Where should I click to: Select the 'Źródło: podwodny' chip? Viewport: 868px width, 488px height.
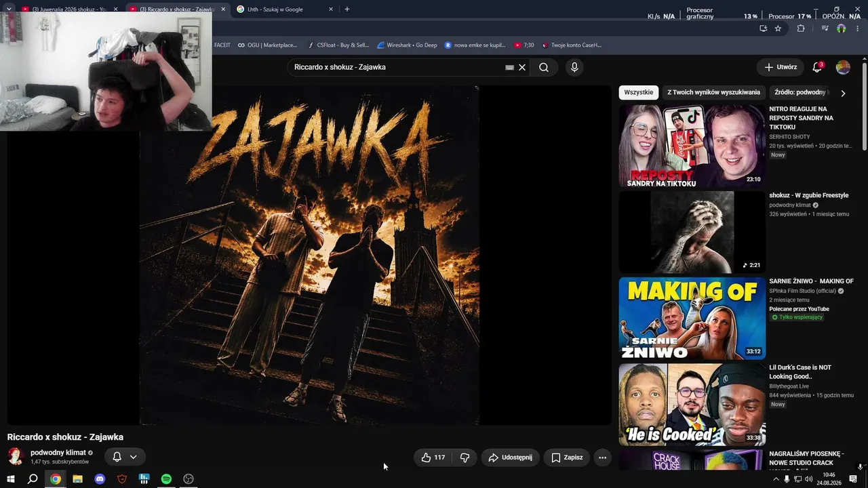tap(800, 92)
